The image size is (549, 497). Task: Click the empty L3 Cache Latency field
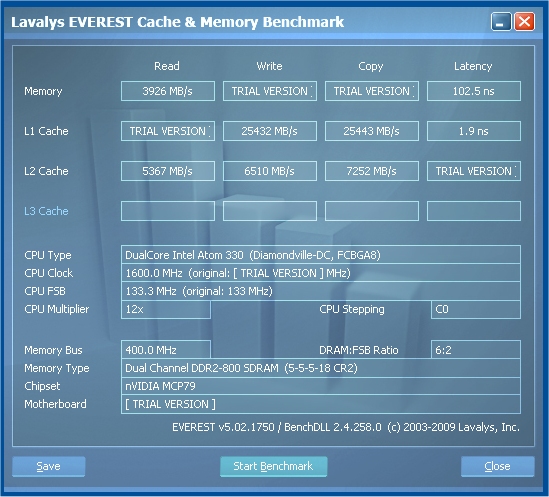point(474,211)
